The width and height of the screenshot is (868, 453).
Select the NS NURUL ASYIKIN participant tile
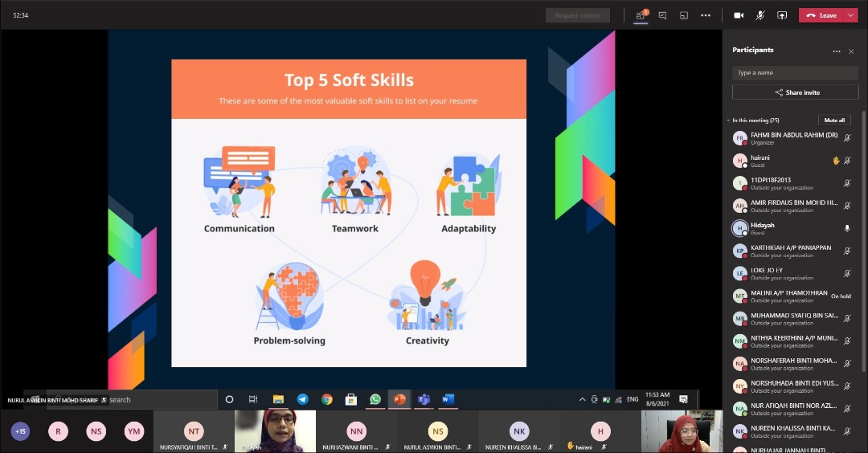coord(438,431)
